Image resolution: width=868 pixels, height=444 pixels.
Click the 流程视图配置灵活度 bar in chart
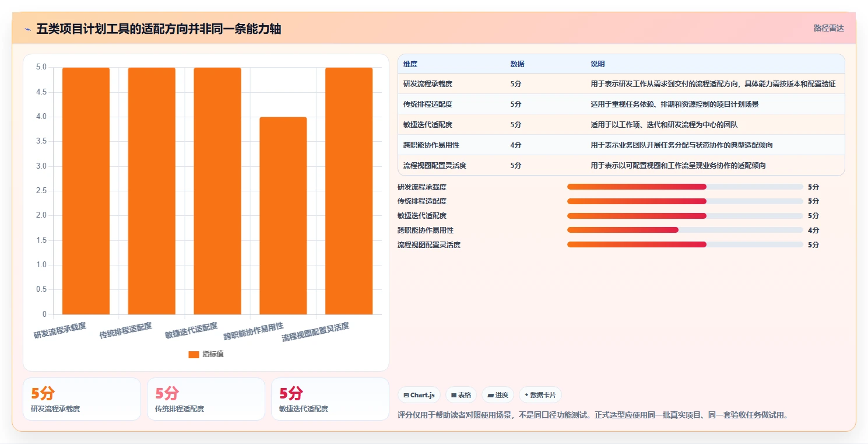pyautogui.click(x=349, y=191)
